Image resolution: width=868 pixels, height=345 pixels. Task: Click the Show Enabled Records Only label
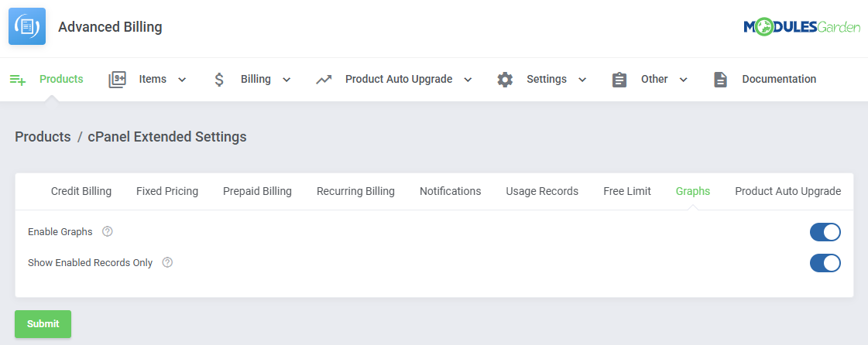[91, 263]
